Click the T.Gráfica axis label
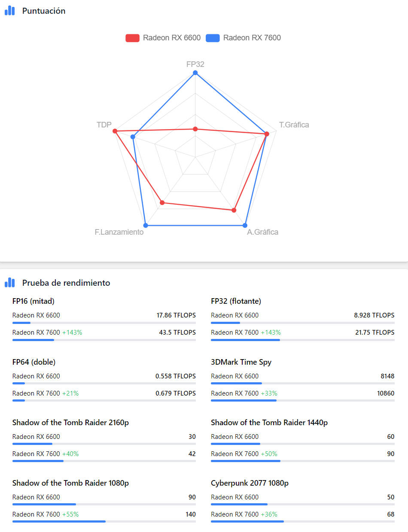The width and height of the screenshot is (408, 532). [x=294, y=125]
